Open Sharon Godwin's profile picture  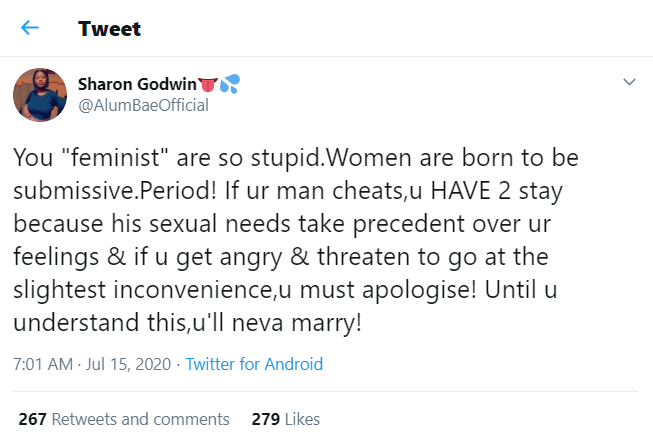[40, 97]
